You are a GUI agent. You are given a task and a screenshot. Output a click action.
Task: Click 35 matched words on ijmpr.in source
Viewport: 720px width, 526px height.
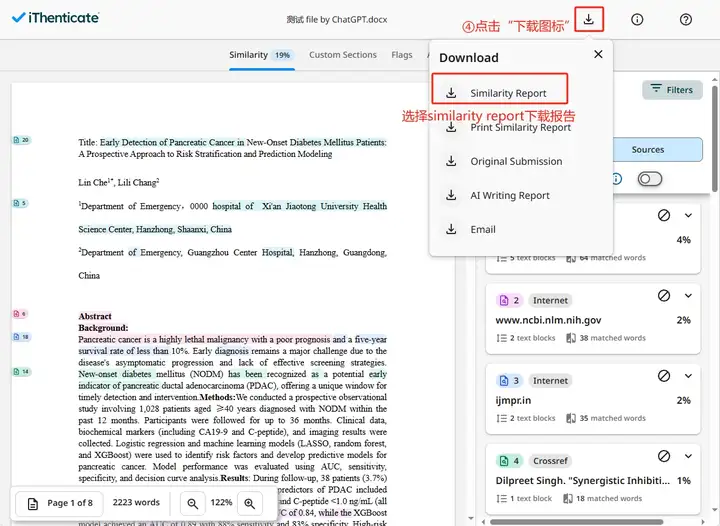point(606,418)
